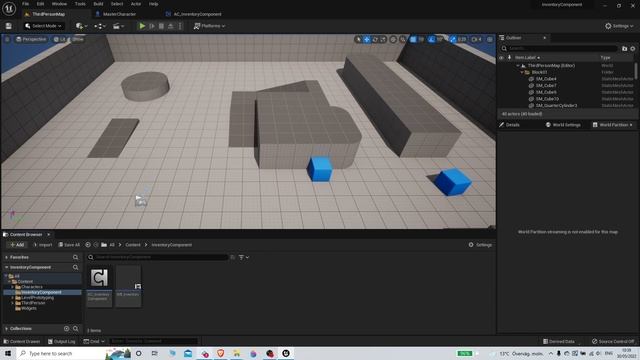Screen dimensions: 640x360
Task: Select the Scale gizmo tool
Action: click(383, 39)
